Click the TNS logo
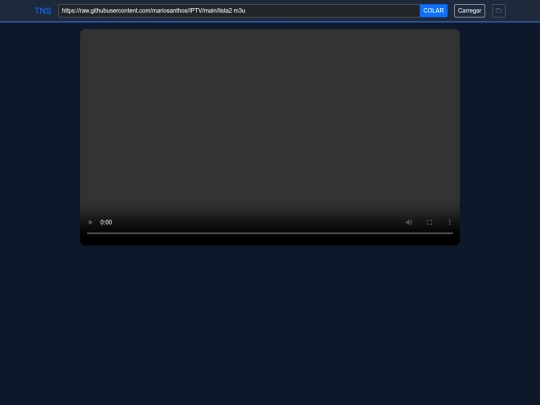This screenshot has width=540, height=405. [43, 11]
